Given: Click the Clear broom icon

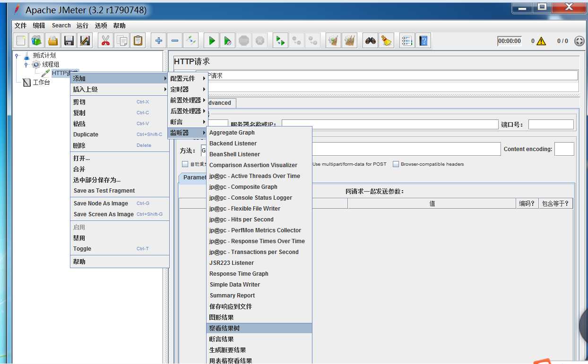Looking at the screenshot, I should (334, 41).
